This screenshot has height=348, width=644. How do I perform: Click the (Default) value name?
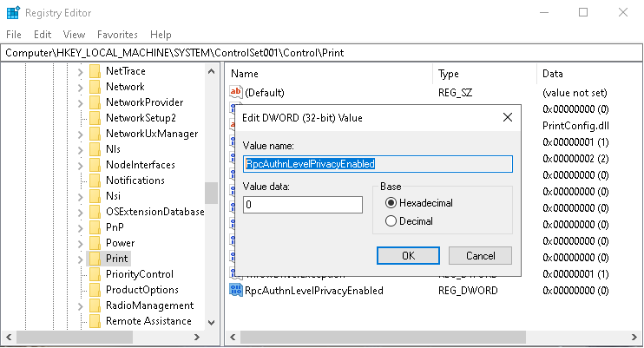265,93
